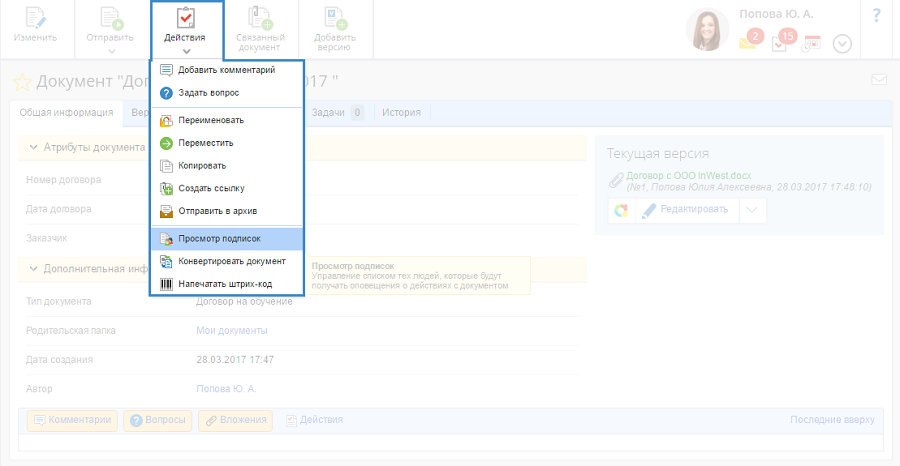
Task: Click the Попова Ю. А. username in header
Action: tap(776, 14)
